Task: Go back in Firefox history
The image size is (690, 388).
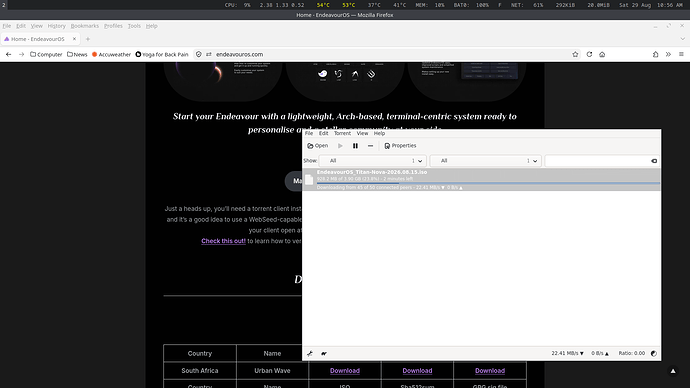Action: pyautogui.click(x=8, y=55)
